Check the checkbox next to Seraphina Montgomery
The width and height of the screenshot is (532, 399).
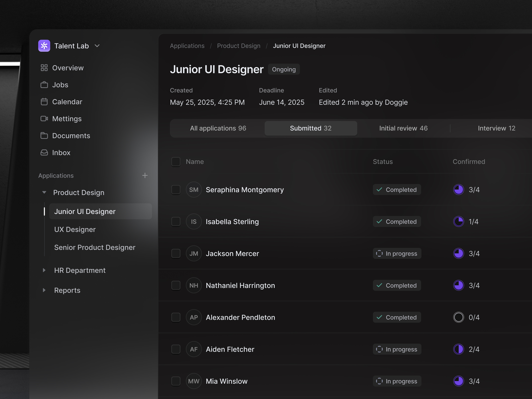[x=176, y=190]
